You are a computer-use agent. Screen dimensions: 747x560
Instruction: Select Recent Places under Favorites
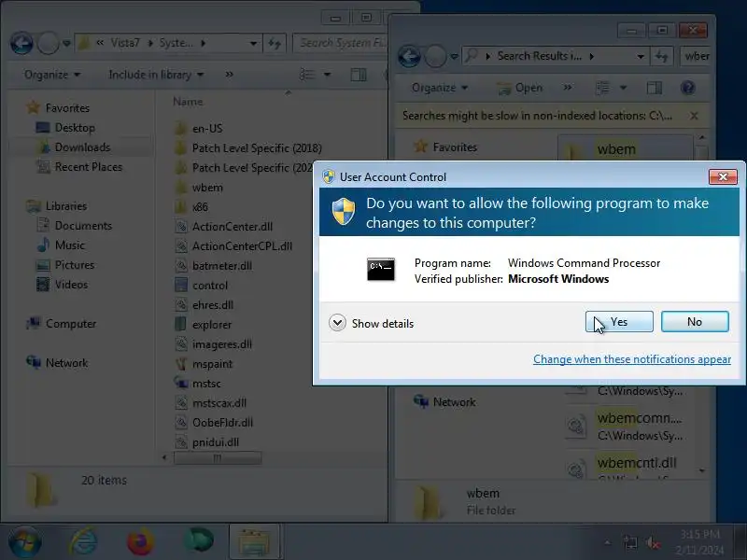79,167
